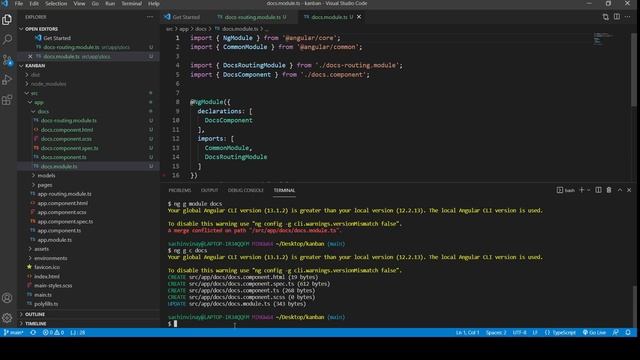Change Spaces: 2 indentation setting
640x360 pixels.
[496, 333]
